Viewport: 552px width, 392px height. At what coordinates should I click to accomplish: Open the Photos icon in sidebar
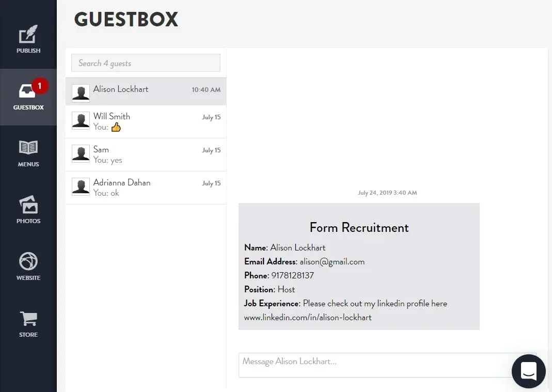coord(28,205)
